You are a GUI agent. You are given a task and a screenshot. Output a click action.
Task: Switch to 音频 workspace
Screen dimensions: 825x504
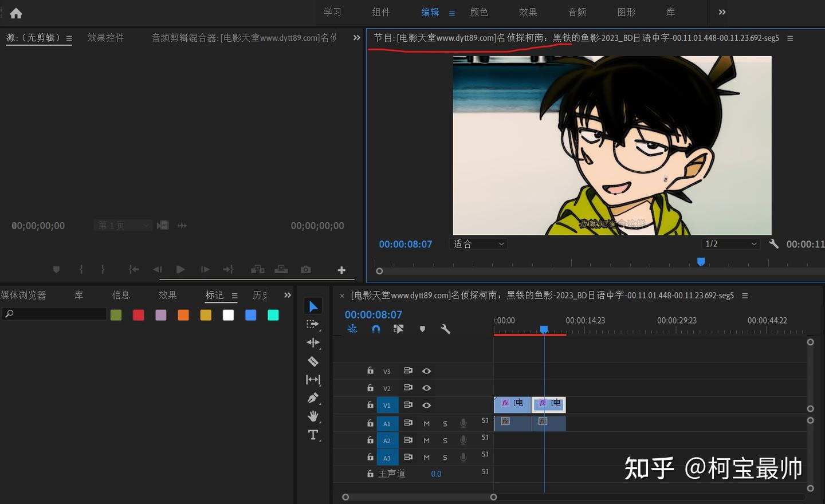click(x=577, y=12)
